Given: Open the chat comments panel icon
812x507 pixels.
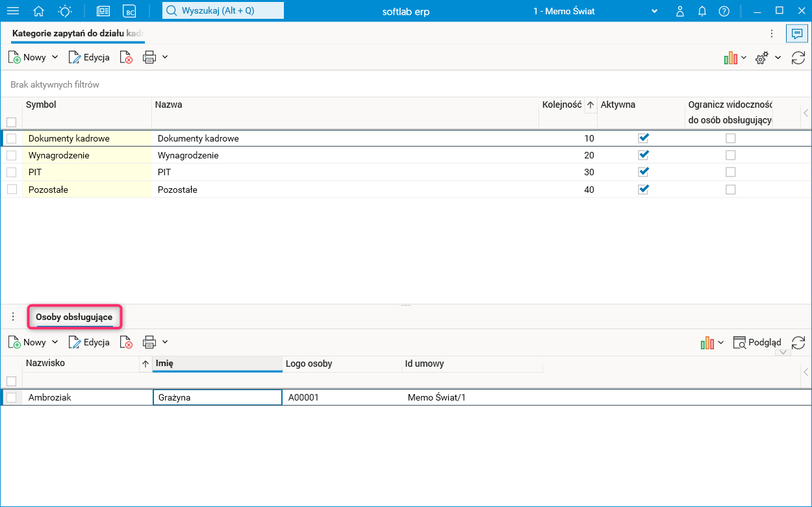Looking at the screenshot, I should pos(796,34).
